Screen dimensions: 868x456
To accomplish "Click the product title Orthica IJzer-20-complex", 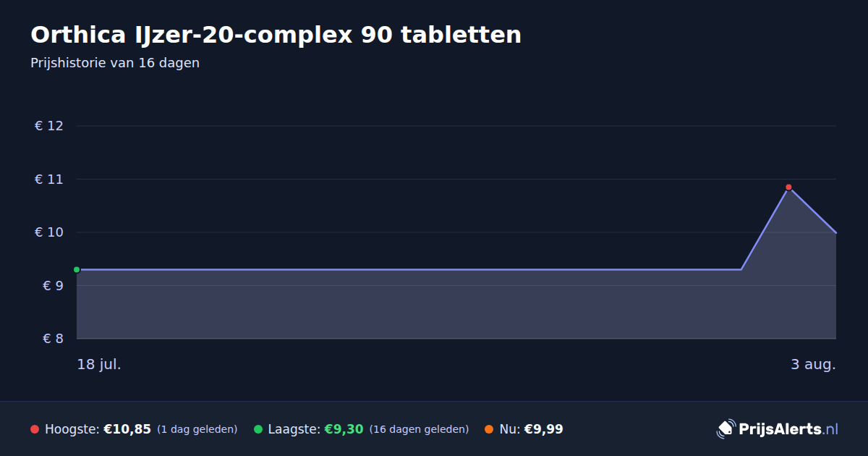I will [276, 35].
